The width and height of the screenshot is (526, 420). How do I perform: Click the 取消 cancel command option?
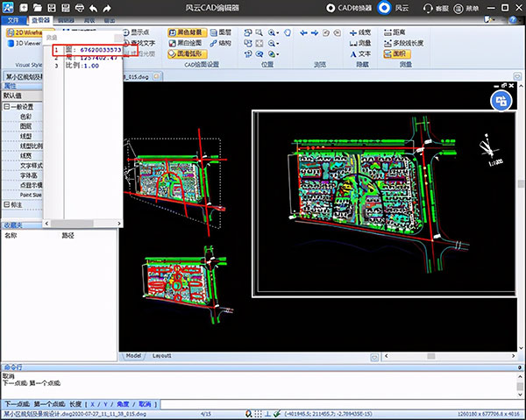145,404
